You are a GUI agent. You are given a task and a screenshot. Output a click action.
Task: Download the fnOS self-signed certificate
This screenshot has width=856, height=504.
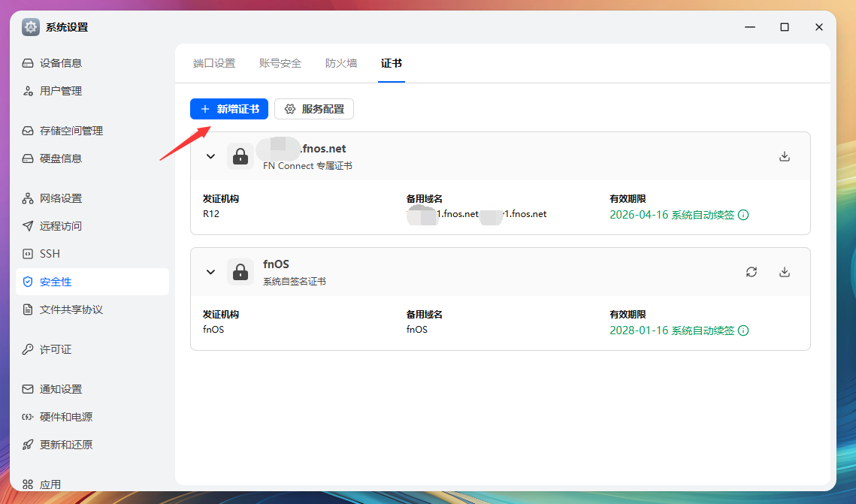click(785, 272)
